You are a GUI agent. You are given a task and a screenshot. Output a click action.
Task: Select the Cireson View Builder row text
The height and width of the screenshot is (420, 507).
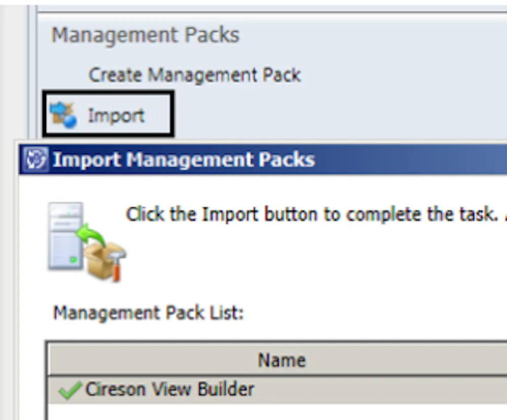point(170,389)
